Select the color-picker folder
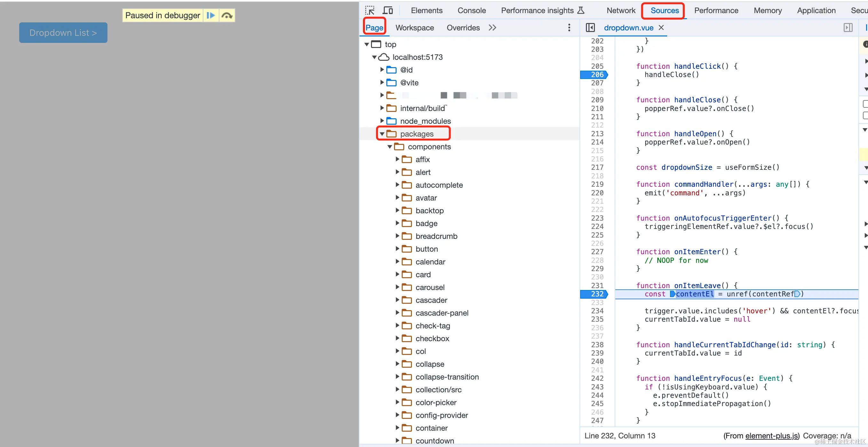The width and height of the screenshot is (868, 447). tap(436, 403)
